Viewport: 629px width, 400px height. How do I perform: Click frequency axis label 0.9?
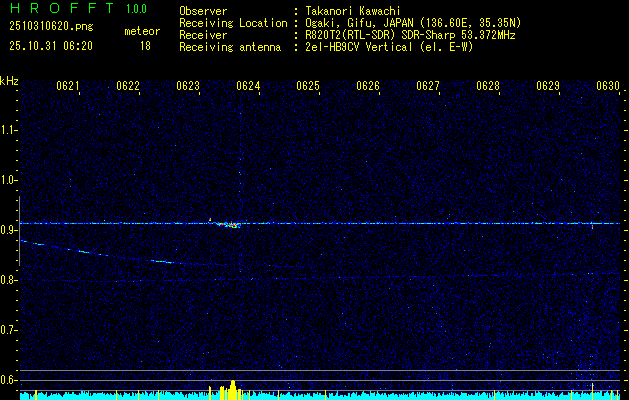tap(8, 230)
